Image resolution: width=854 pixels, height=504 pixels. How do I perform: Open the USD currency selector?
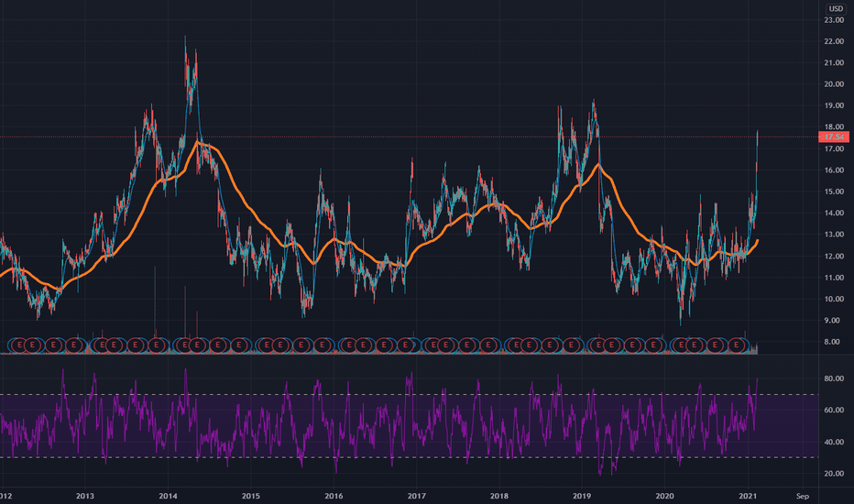(x=836, y=9)
